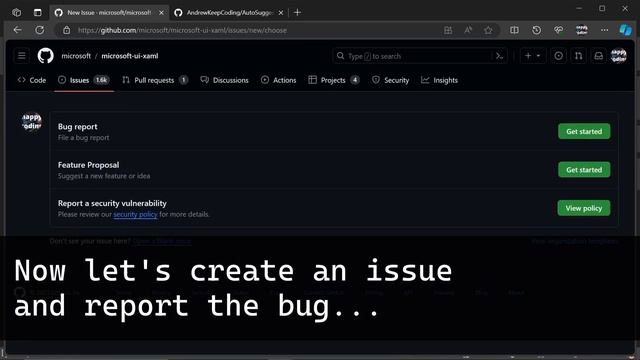Activate the Read aloud icon
Image resolution: width=640 pixels, height=360 pixels.
468,30
